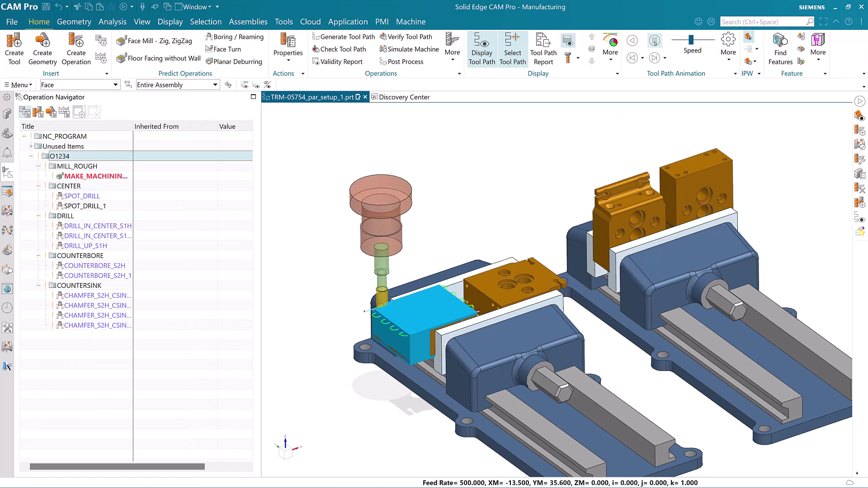868x488 pixels.
Task: Switch to Program Order view in navigator
Action: tap(25, 112)
